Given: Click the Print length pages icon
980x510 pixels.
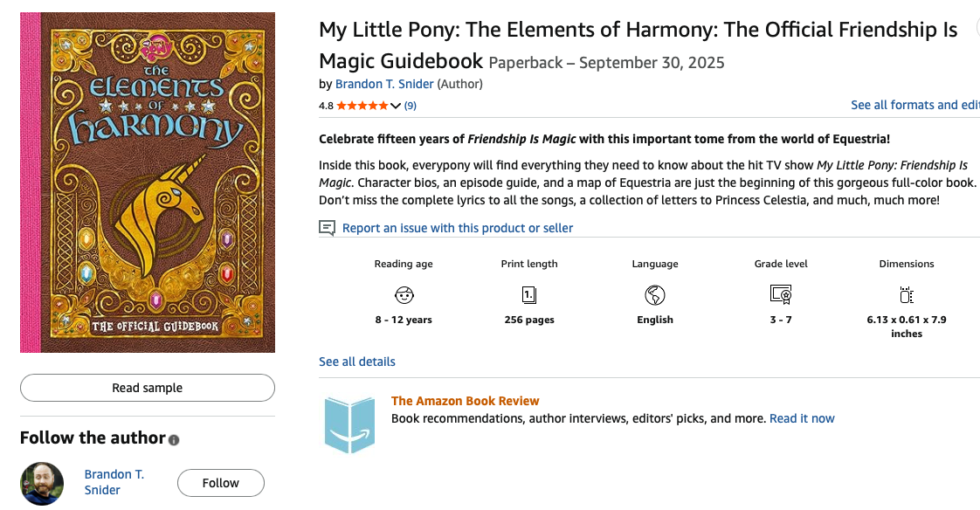Looking at the screenshot, I should click(x=529, y=294).
